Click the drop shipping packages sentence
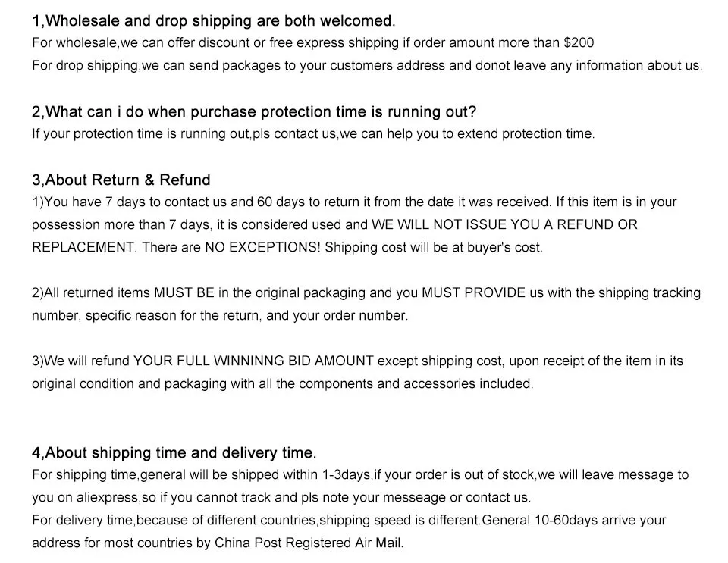 [x=367, y=65]
